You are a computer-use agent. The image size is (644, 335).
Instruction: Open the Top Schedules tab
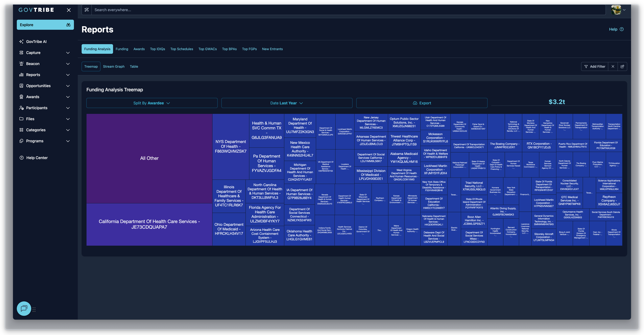pyautogui.click(x=182, y=49)
